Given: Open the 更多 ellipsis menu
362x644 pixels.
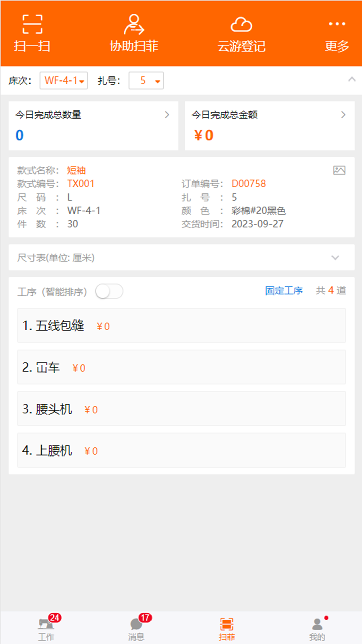Looking at the screenshot, I should pyautogui.click(x=336, y=33).
